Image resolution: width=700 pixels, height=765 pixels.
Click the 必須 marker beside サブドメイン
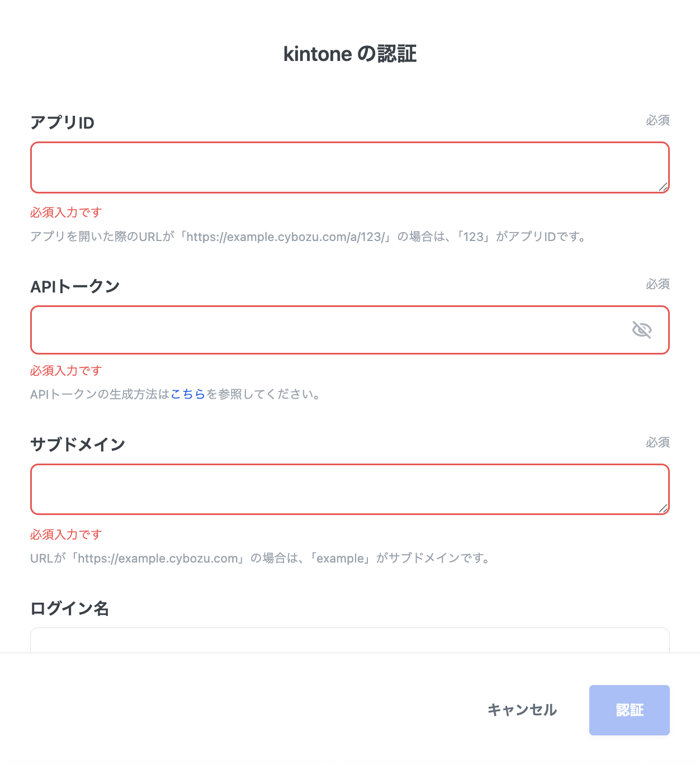[x=658, y=442]
